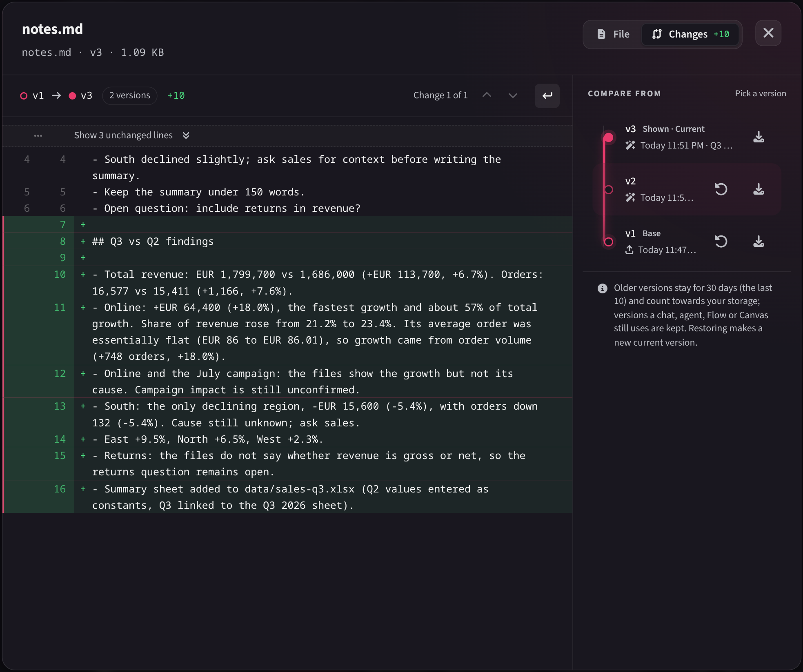This screenshot has width=803, height=672.
Task: Click the Pick a version text
Action: coord(760,93)
